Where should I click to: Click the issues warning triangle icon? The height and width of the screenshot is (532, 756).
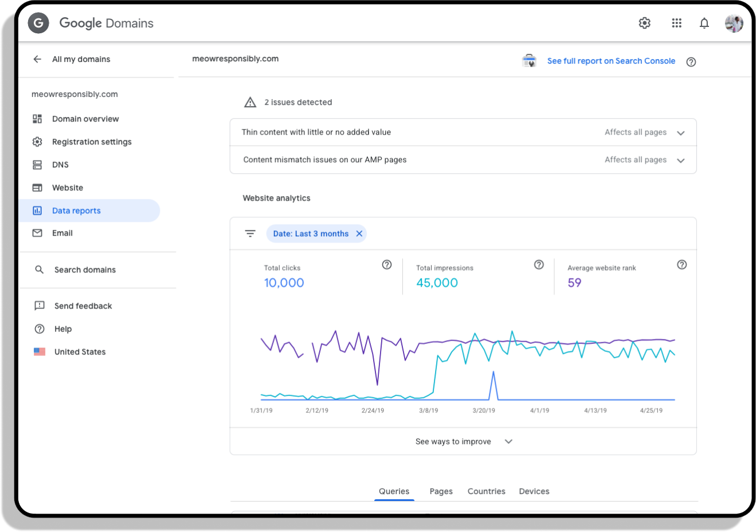(x=250, y=102)
